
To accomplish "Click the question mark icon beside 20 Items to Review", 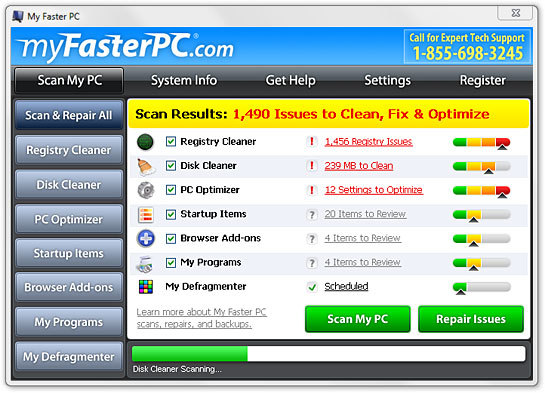I will click(312, 214).
